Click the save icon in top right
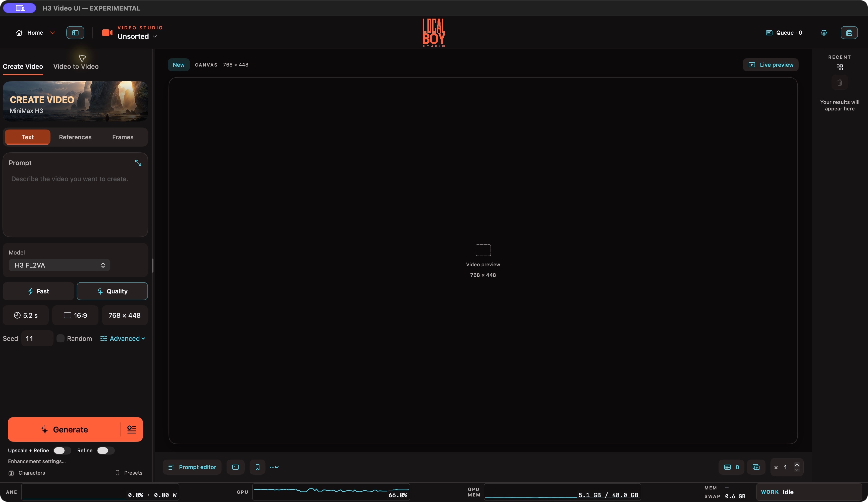 (849, 33)
